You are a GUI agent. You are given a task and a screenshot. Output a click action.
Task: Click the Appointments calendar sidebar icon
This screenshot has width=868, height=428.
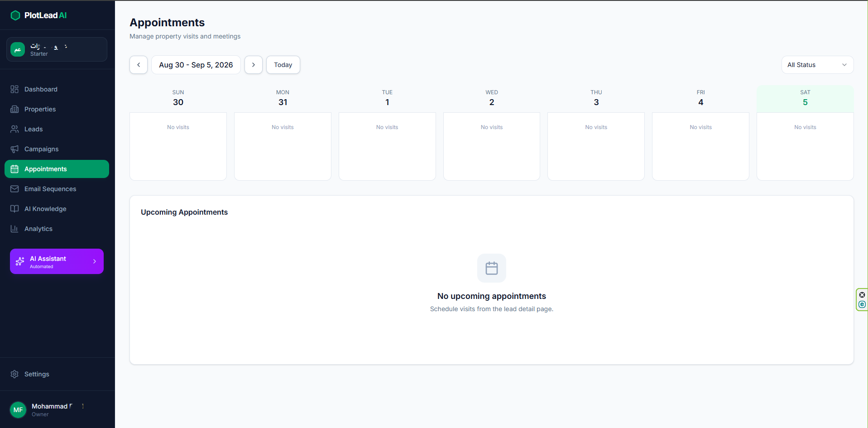(14, 169)
